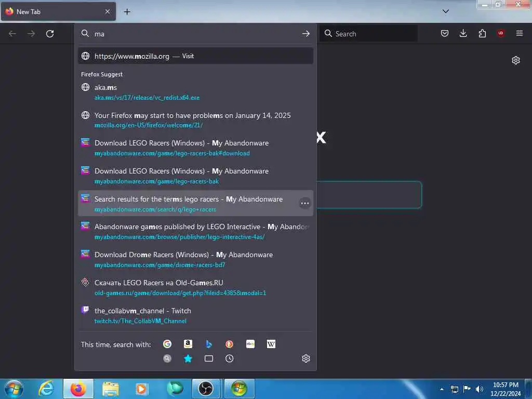Open Save to Pocket button
The height and width of the screenshot is (399, 532).
pos(445,33)
